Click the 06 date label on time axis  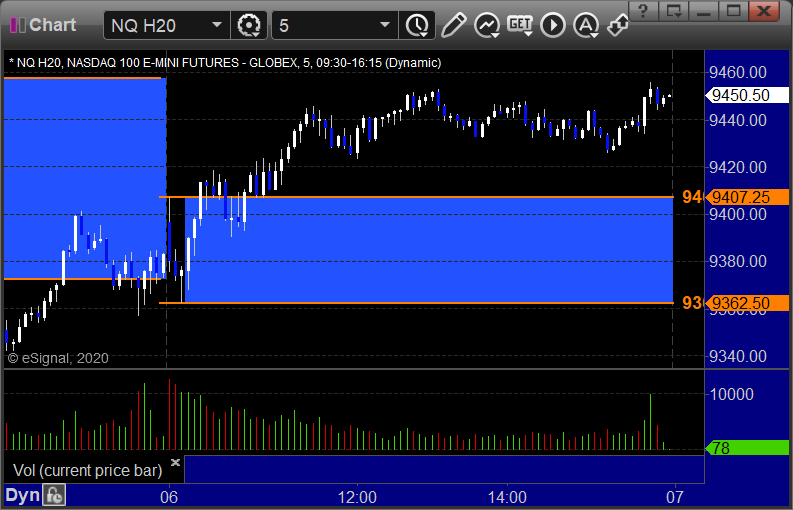(x=169, y=497)
